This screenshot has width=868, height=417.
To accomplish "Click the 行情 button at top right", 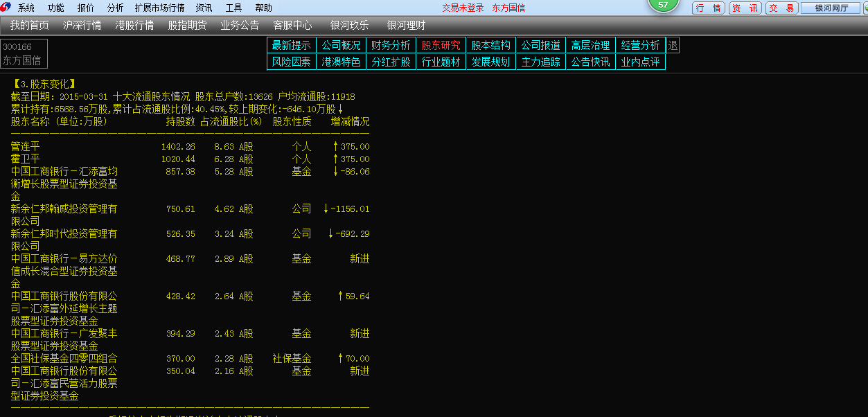I will click(709, 8).
